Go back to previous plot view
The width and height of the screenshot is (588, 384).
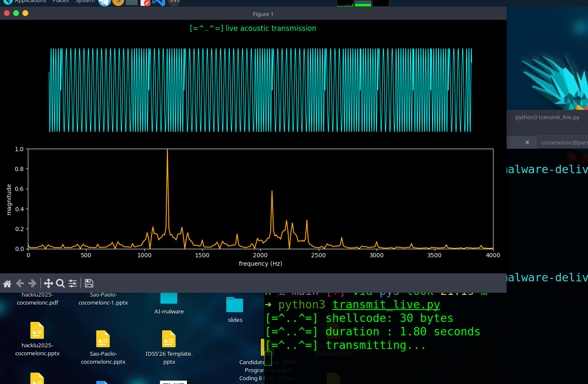coord(20,283)
